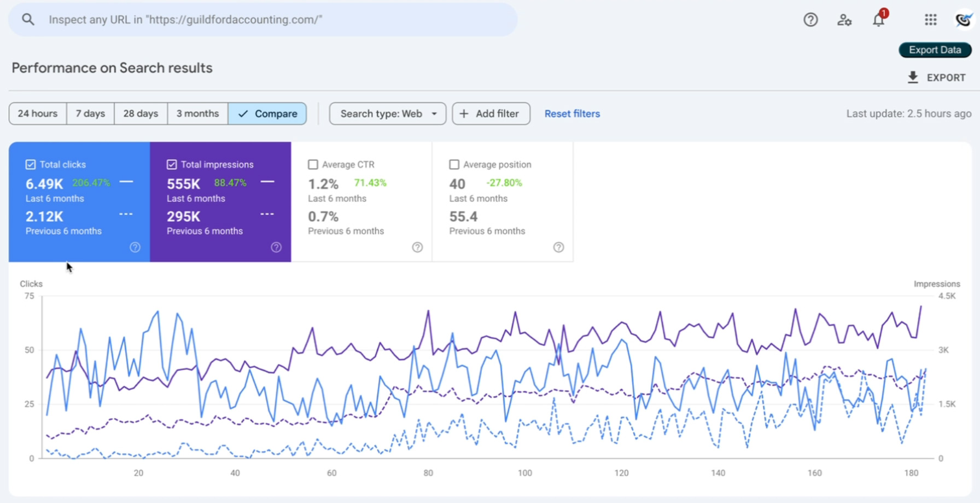This screenshot has width=980, height=503.
Task: Open users and permissions settings icon
Action: (x=844, y=20)
